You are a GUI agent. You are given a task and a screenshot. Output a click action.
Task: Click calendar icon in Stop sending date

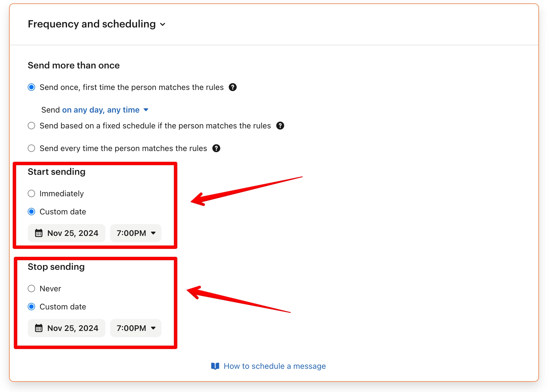(x=39, y=328)
